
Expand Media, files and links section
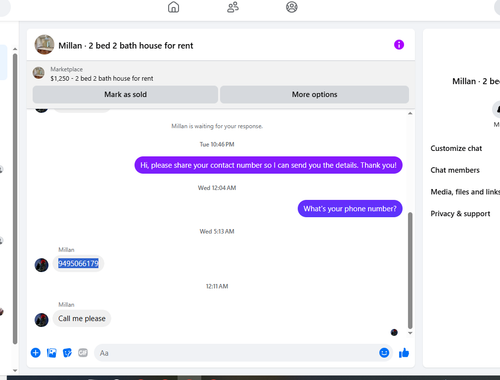tap(465, 192)
